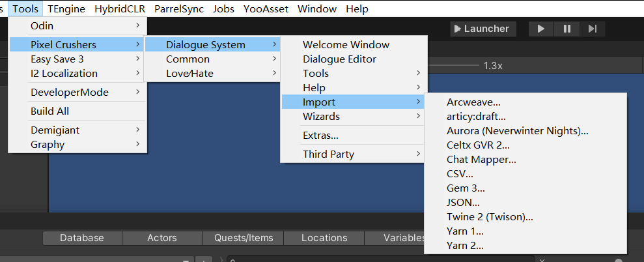This screenshot has height=262, width=644.
Task: Switch to the Variables tab
Action: [395, 238]
